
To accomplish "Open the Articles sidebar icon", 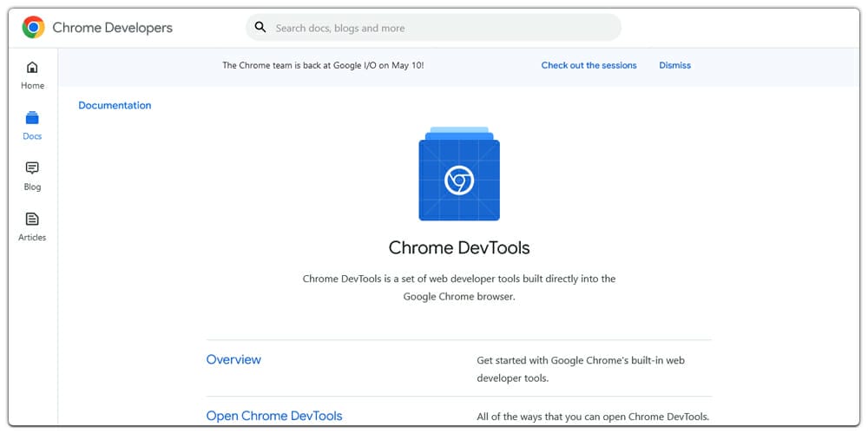I will tap(32, 219).
